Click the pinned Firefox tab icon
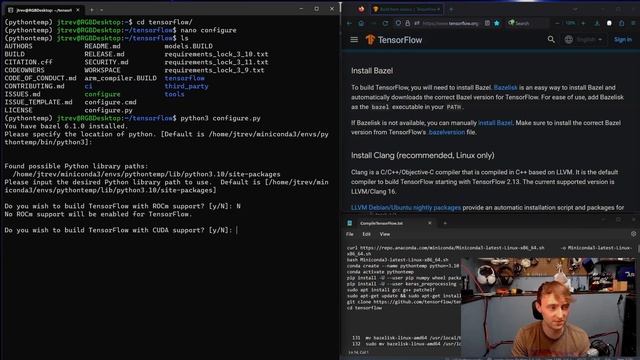The height and width of the screenshot is (360, 640). click(x=361, y=9)
